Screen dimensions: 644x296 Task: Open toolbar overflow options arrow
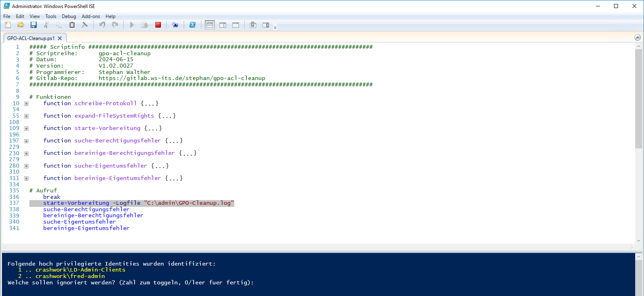click(x=275, y=27)
